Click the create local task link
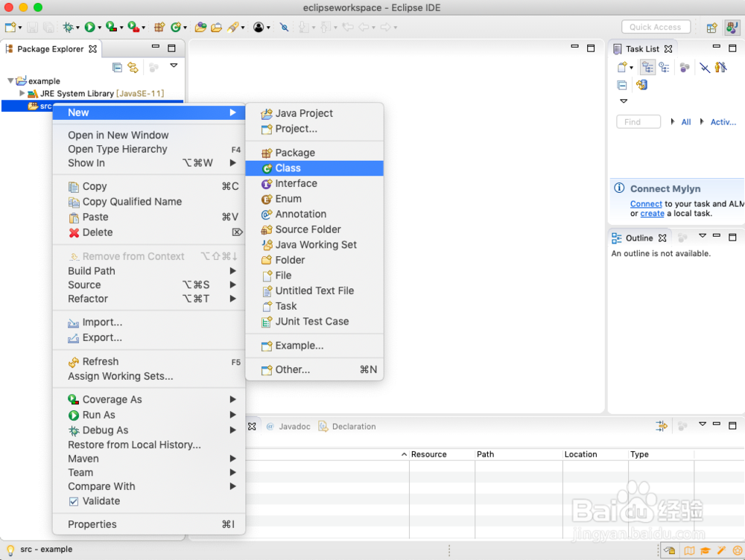Image resolution: width=745 pixels, height=560 pixels. (x=652, y=213)
